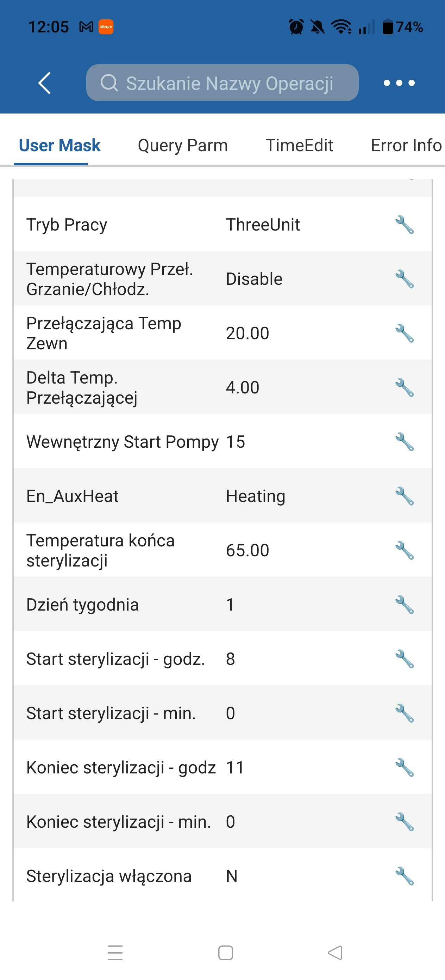Image resolution: width=445 pixels, height=980 pixels.
Task: Click wrench icon for Dzień tygodnia
Action: pyautogui.click(x=405, y=605)
